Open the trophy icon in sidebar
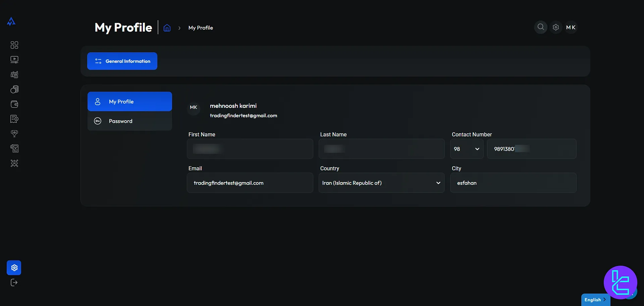 click(x=14, y=134)
